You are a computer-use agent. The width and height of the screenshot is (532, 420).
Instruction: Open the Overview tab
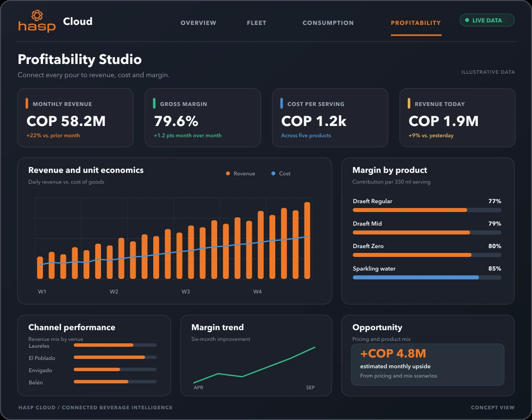pyautogui.click(x=198, y=23)
